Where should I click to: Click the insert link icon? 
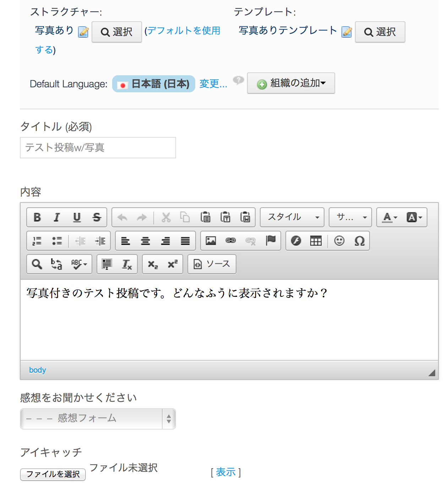point(231,241)
